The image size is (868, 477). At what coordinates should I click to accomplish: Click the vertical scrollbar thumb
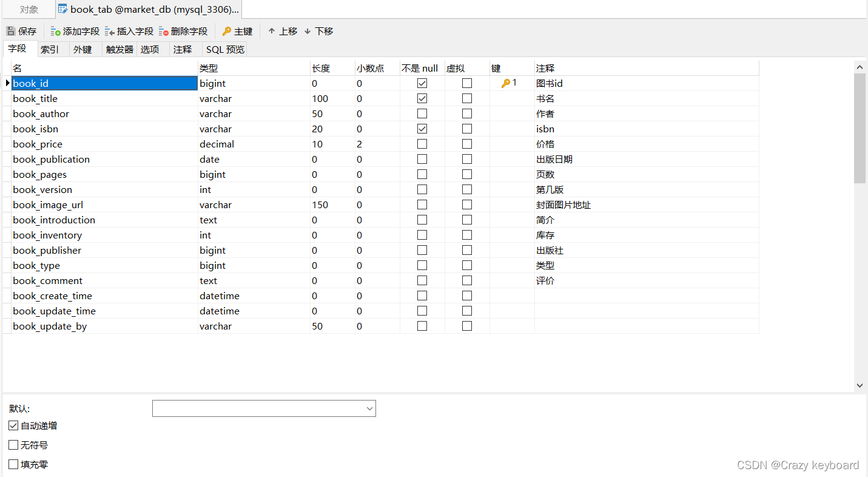tap(860, 128)
